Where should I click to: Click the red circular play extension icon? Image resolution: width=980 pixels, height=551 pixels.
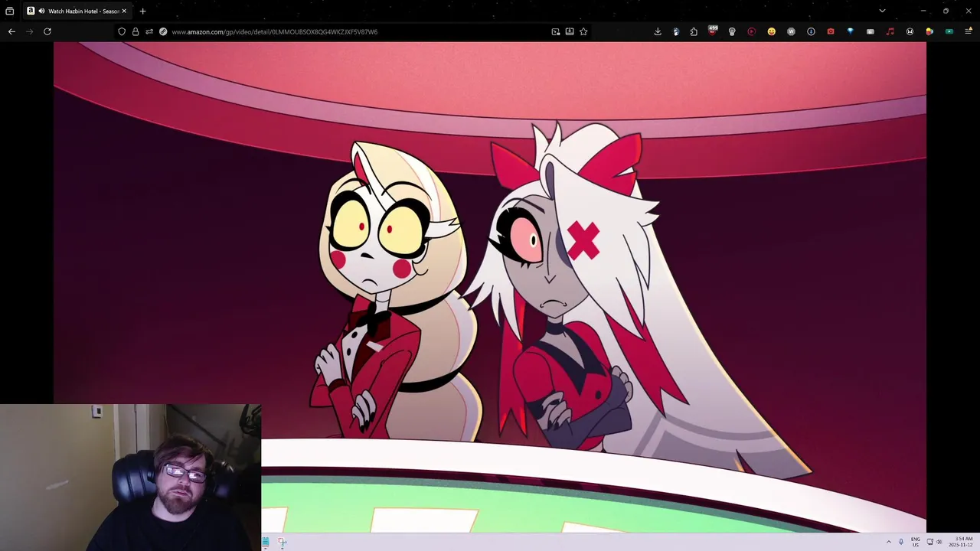[751, 31]
